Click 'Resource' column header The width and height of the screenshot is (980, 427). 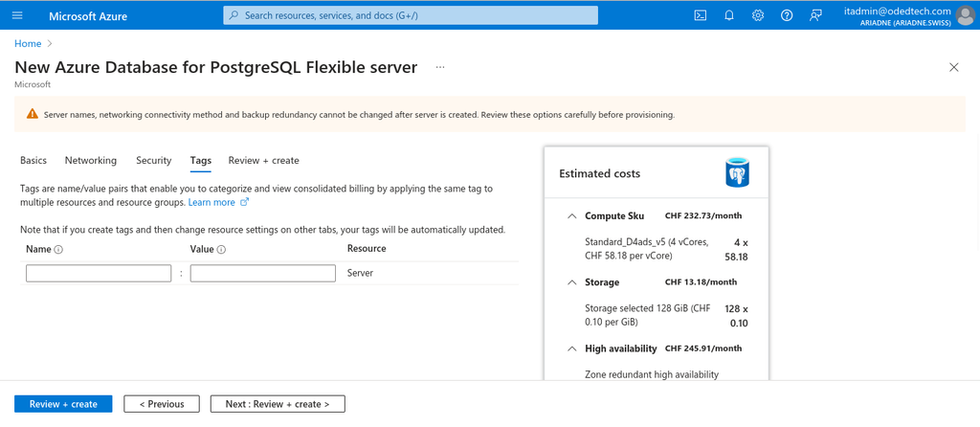click(367, 248)
